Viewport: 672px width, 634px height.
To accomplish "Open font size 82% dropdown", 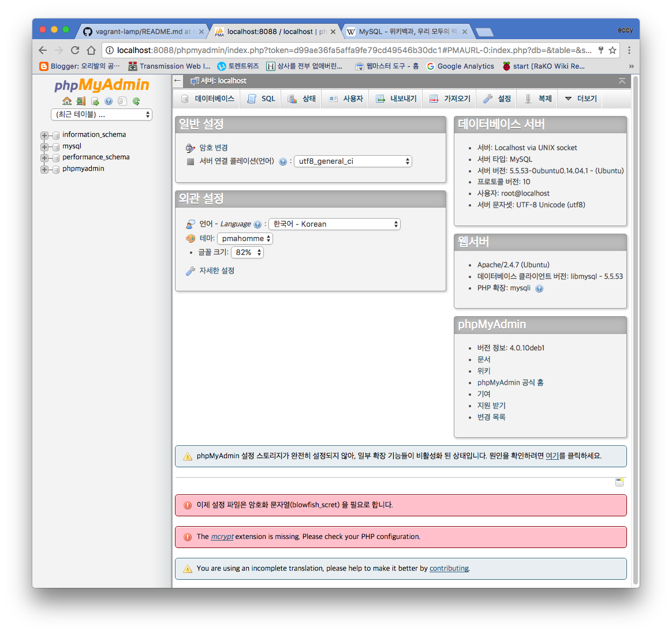I will (247, 252).
